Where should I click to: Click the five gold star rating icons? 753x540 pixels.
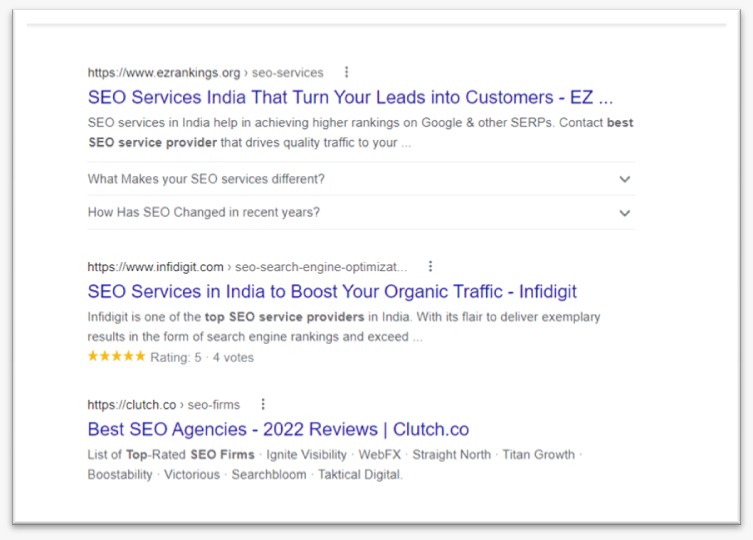[116, 356]
